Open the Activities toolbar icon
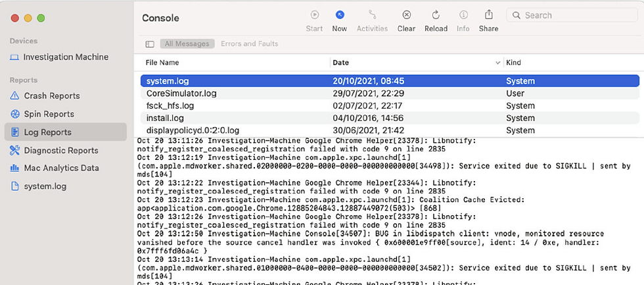This screenshot has width=644, height=285. [x=372, y=15]
